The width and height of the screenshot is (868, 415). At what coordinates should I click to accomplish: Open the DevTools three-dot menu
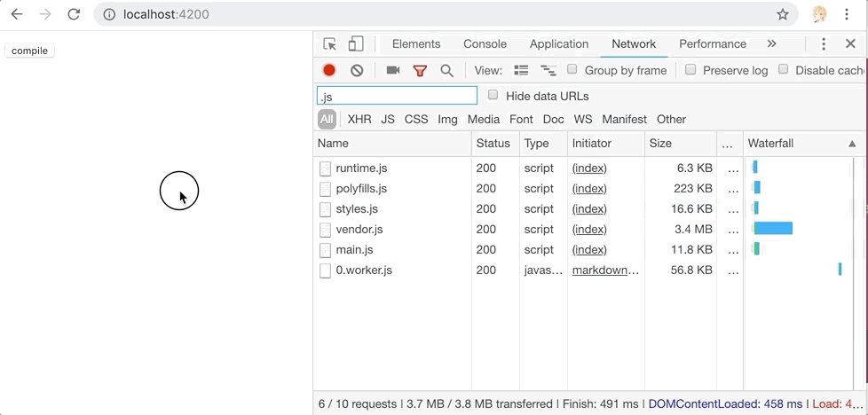pos(824,44)
